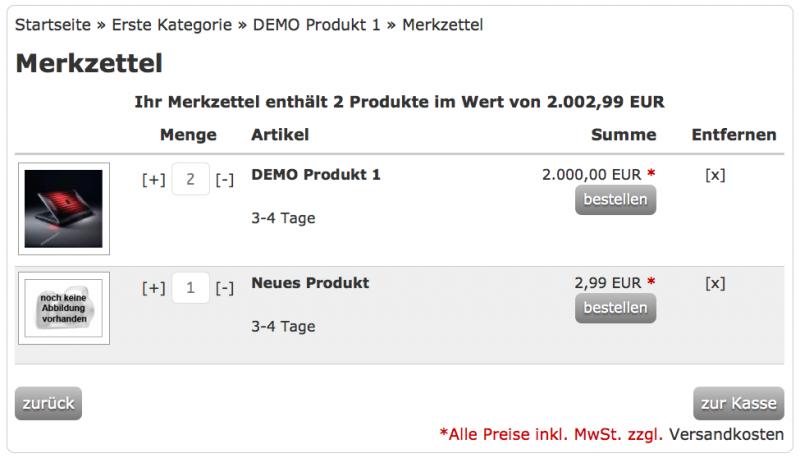Viewport: 800px width, 458px height.
Task: Open the DEMO Produkt 1 article title
Action: 316,175
